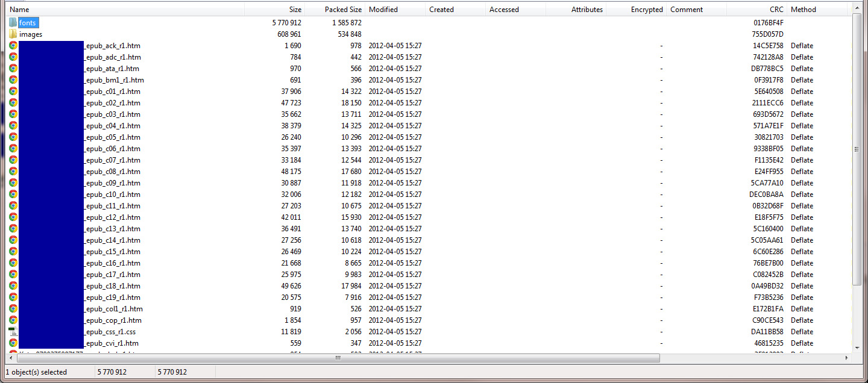Viewport: 868px width, 383px height.
Task: Click the Chrome icon of epub_c12_r1.htm
Action: click(x=13, y=217)
